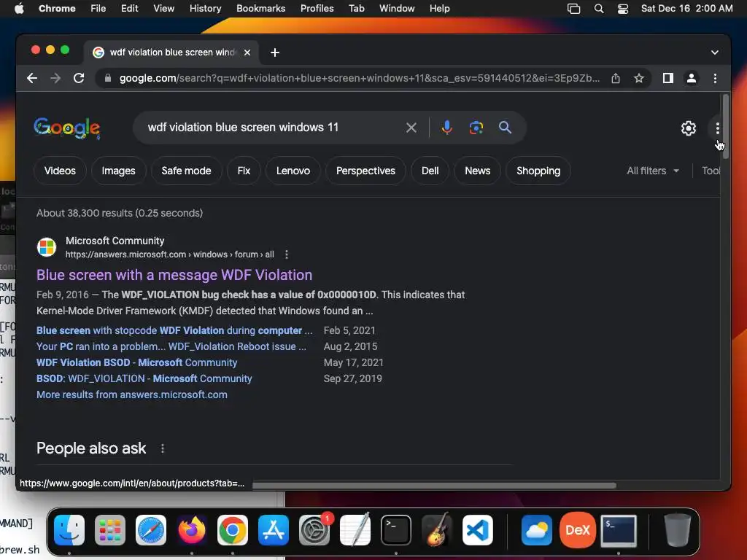
Task: Open 'Blue screen with a message WDF Violation'
Action: [174, 275]
